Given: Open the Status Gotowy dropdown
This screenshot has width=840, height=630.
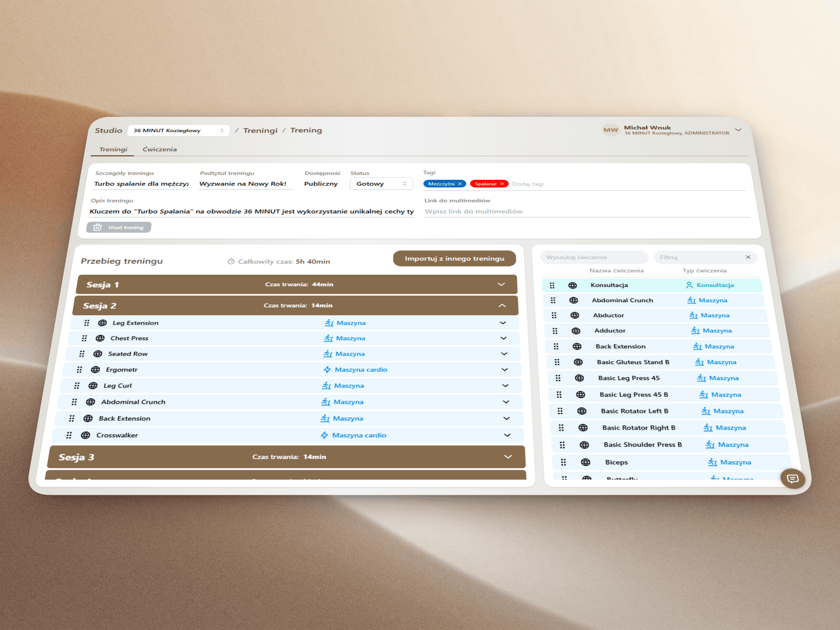Looking at the screenshot, I should 381,184.
